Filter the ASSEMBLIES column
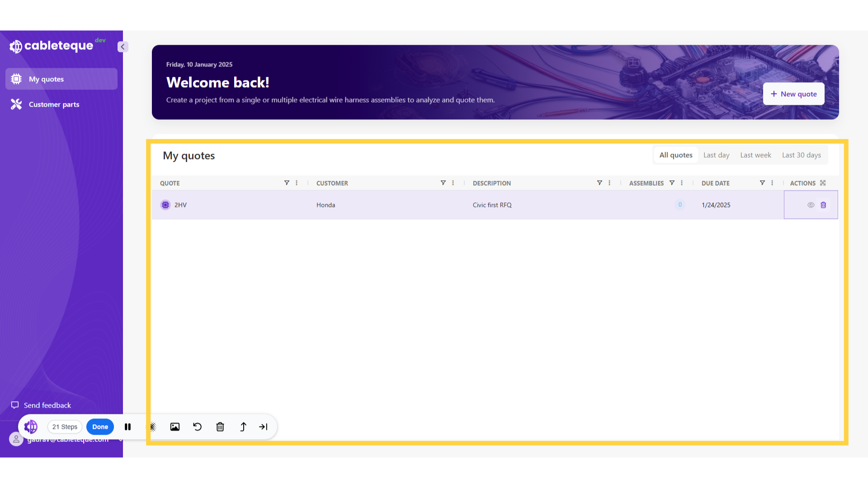This screenshot has width=868, height=488. (x=672, y=183)
